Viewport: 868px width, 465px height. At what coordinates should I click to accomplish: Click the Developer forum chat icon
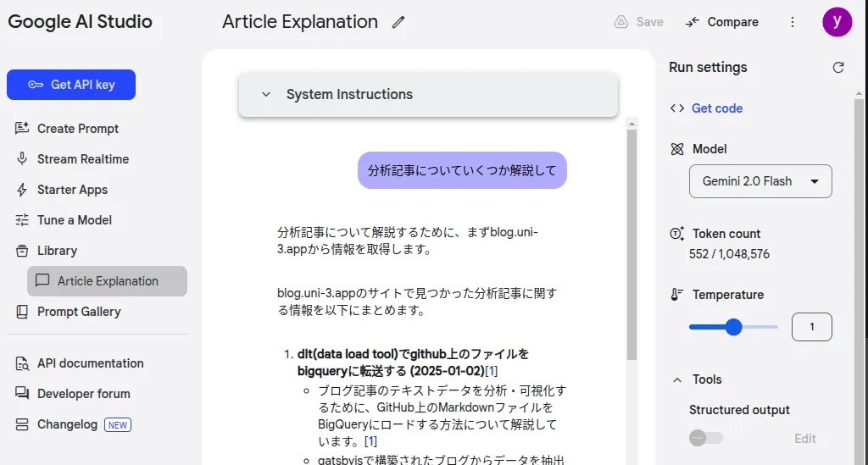pos(21,393)
